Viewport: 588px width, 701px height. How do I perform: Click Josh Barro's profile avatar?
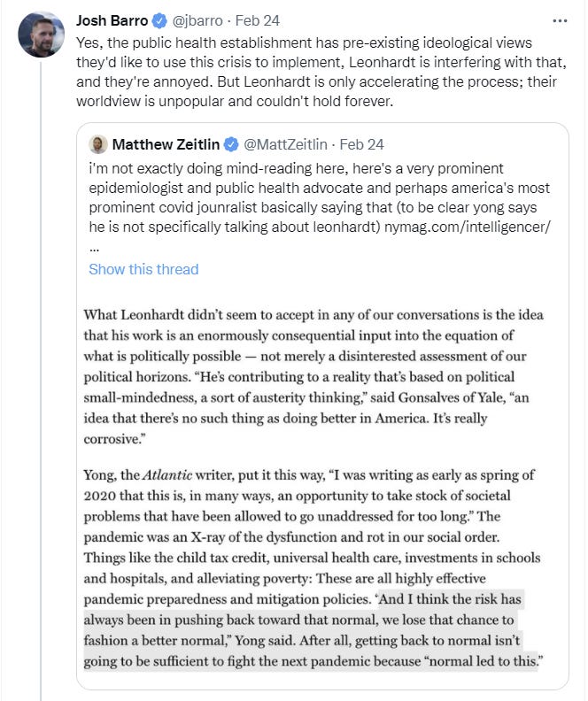click(41, 35)
